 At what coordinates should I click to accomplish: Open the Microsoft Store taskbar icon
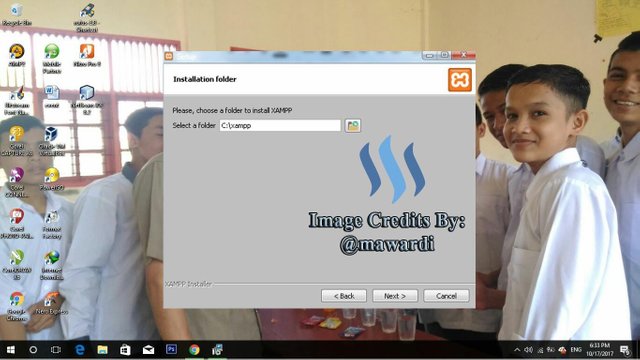click(x=125, y=350)
